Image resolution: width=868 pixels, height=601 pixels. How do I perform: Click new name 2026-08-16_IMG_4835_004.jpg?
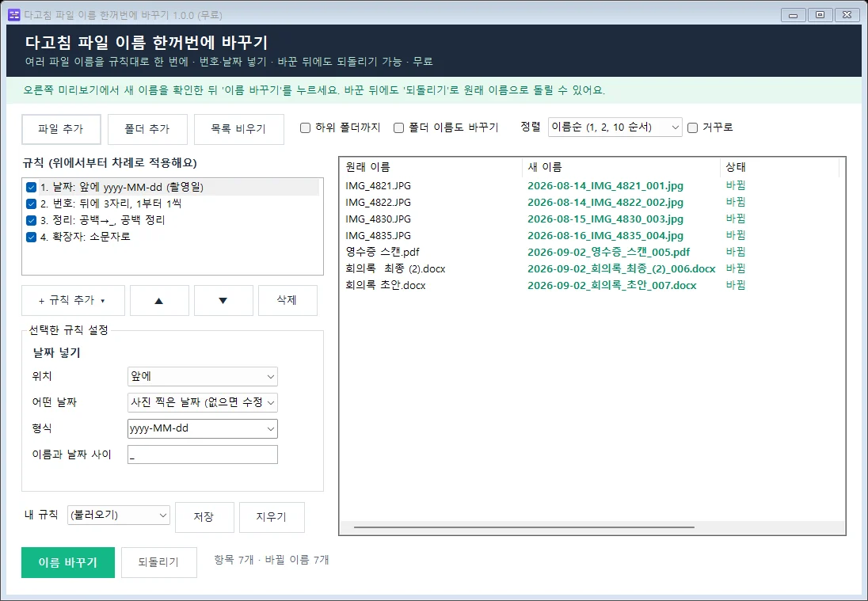(605, 236)
